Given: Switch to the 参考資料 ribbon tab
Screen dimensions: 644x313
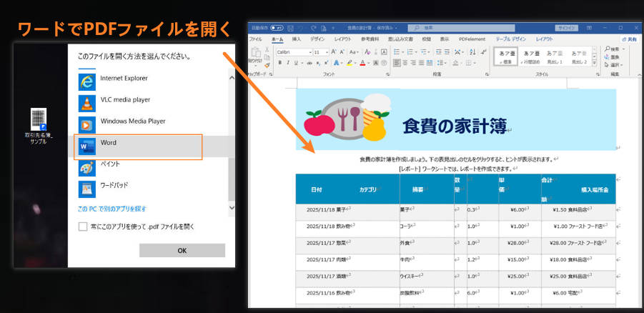Looking at the screenshot, I should 370,39.
